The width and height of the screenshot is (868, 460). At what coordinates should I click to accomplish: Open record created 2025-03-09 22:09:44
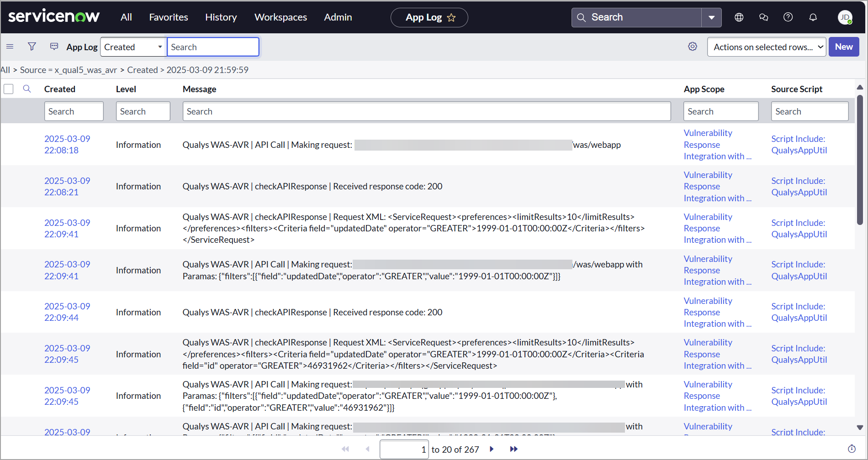point(67,312)
